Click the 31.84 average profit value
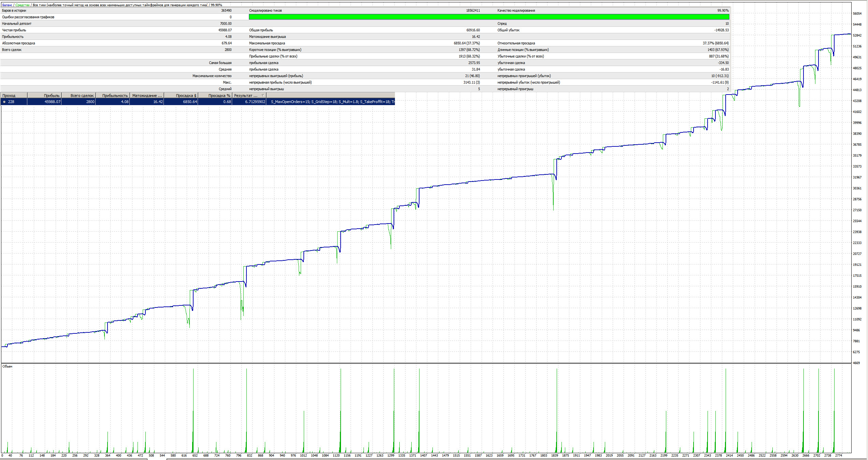Viewport: 868px width, 460px height. (476, 69)
